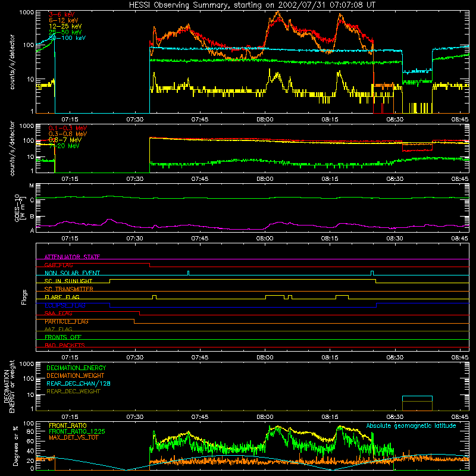Click the vertical Flags axis title
Image resolution: width=476 pixels, height=476 pixels.
point(24,297)
